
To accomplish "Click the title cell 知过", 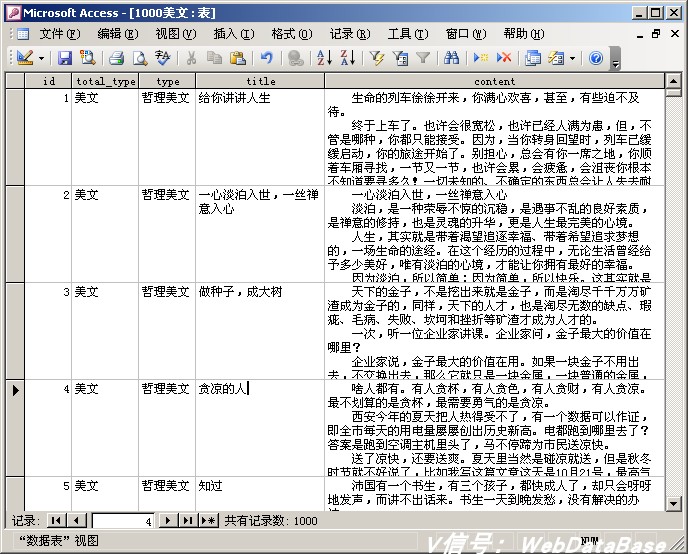I will click(261, 493).
